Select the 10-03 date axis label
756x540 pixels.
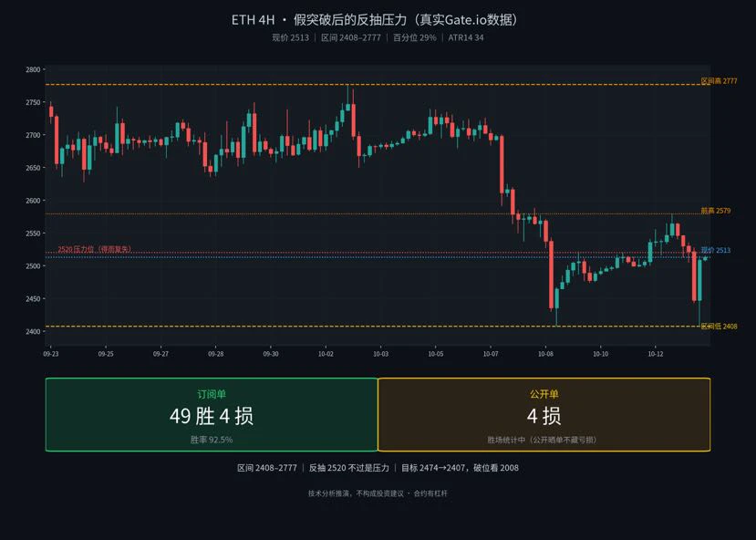(x=380, y=354)
